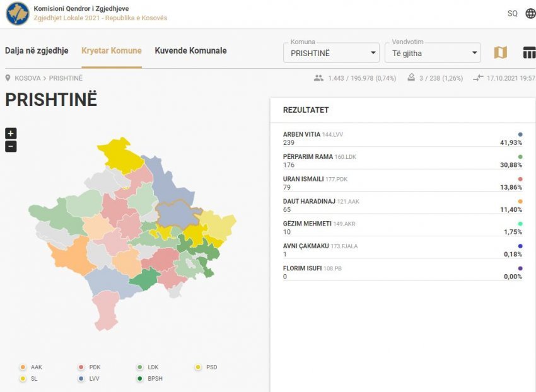Select the Kryetar Komune tab

112,50
